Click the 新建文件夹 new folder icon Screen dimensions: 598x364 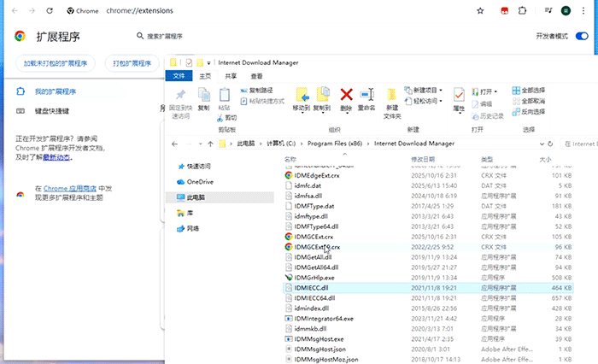[x=391, y=95]
